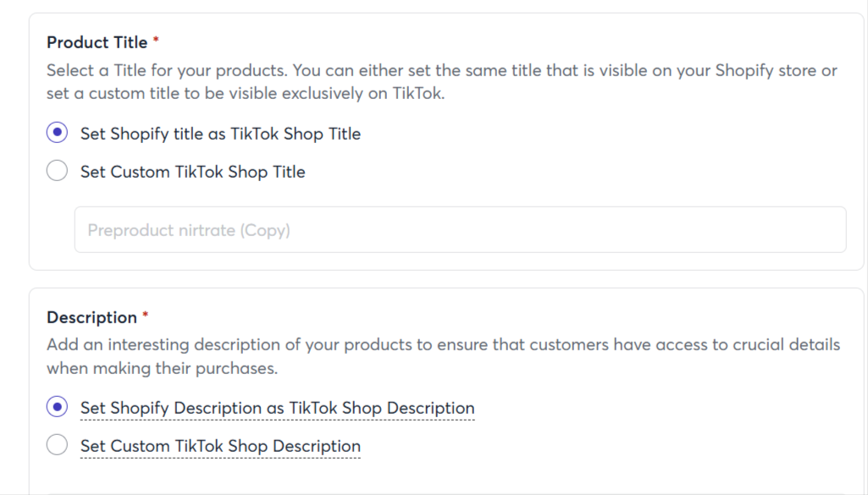
Task: Select Set Shopify Description as TikTok Shop Description radio
Action: [x=57, y=407]
